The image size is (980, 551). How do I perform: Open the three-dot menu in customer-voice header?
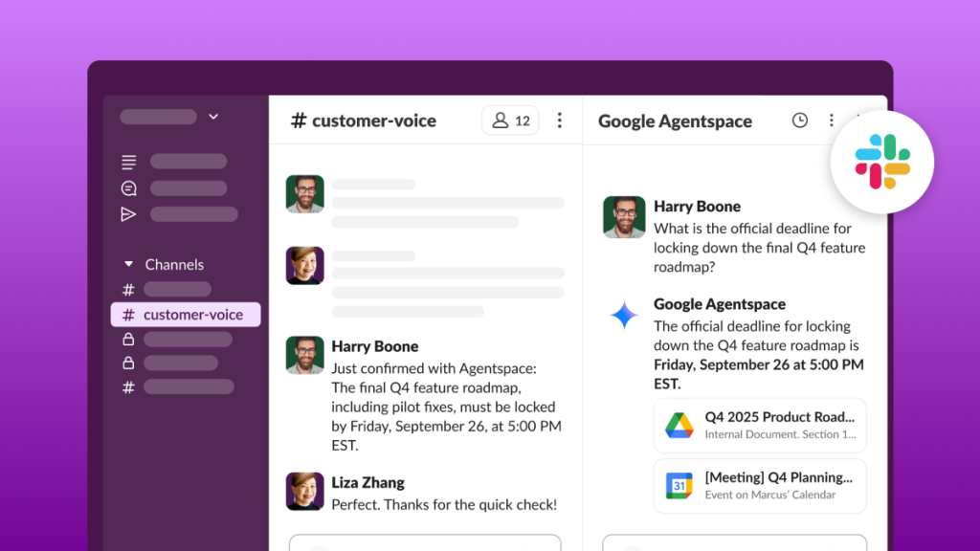click(x=560, y=121)
